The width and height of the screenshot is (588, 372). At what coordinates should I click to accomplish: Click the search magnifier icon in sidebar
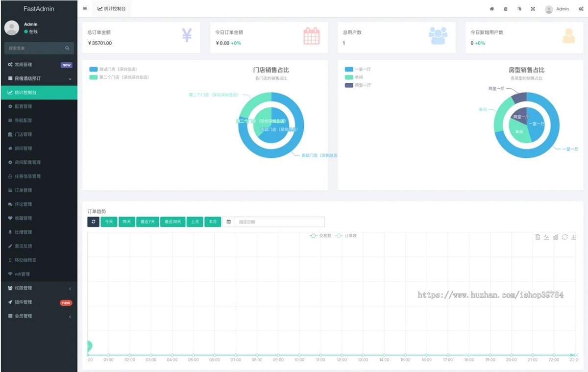coord(67,48)
